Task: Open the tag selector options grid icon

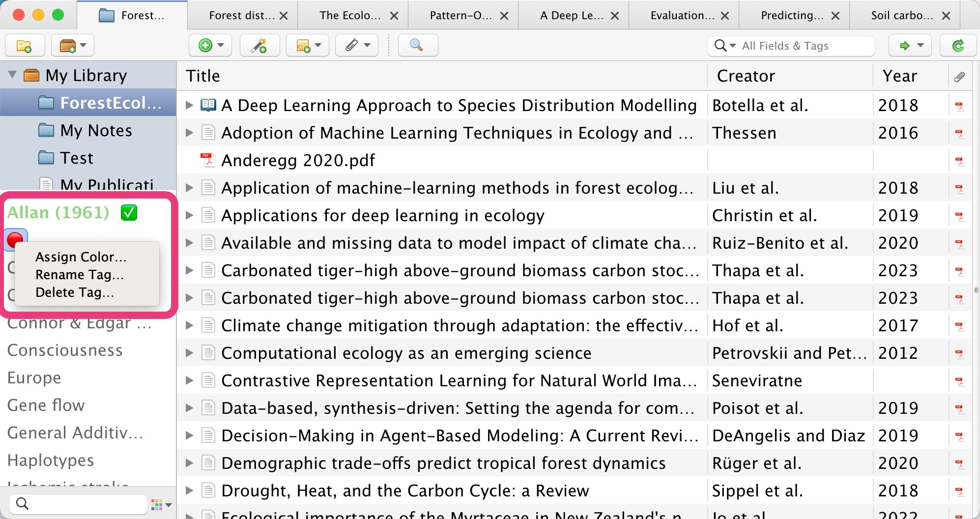Action: click(156, 504)
